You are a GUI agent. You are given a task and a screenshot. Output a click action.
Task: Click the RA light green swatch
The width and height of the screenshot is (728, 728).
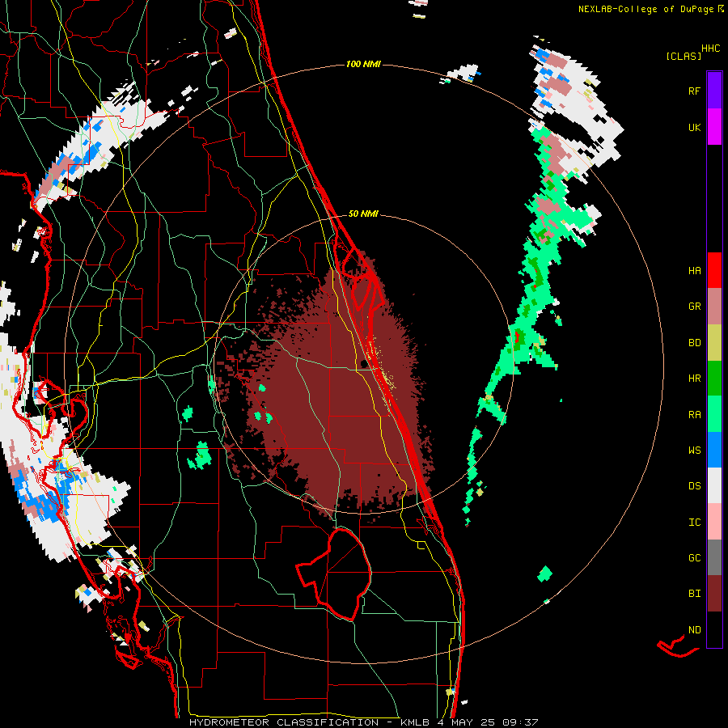click(x=714, y=414)
